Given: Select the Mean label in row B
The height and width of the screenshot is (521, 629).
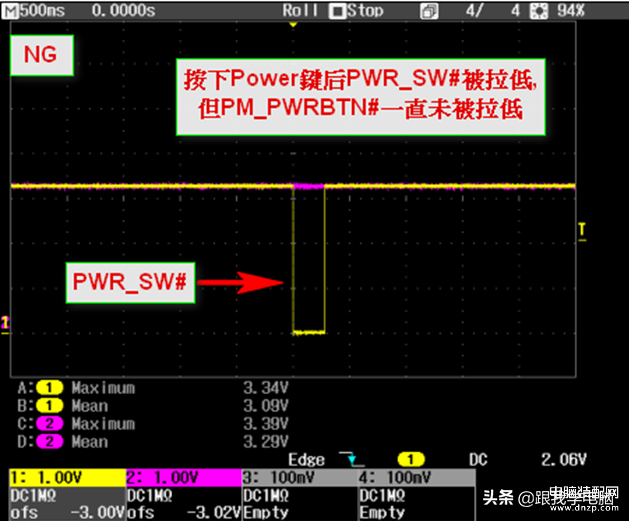Looking at the screenshot, I should pos(90,406).
